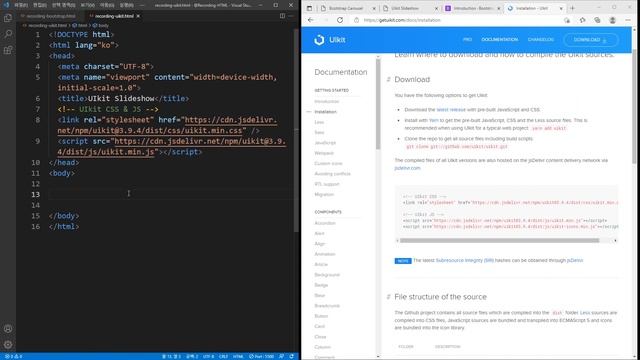Click the browser collections icon
The width and height of the screenshot is (640, 360).
597,20
